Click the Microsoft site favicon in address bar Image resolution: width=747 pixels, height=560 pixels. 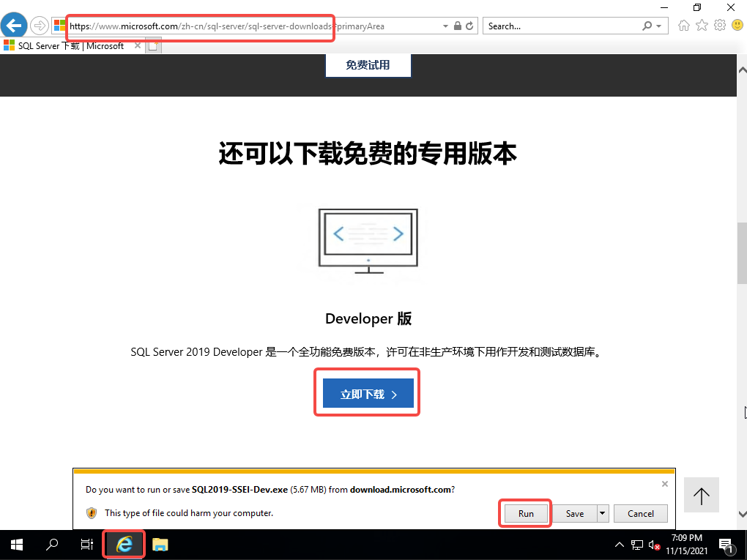click(59, 26)
